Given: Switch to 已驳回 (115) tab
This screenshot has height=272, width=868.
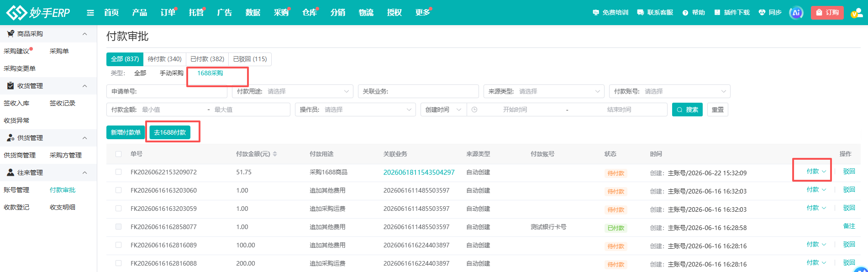Looking at the screenshot, I should 250,59.
